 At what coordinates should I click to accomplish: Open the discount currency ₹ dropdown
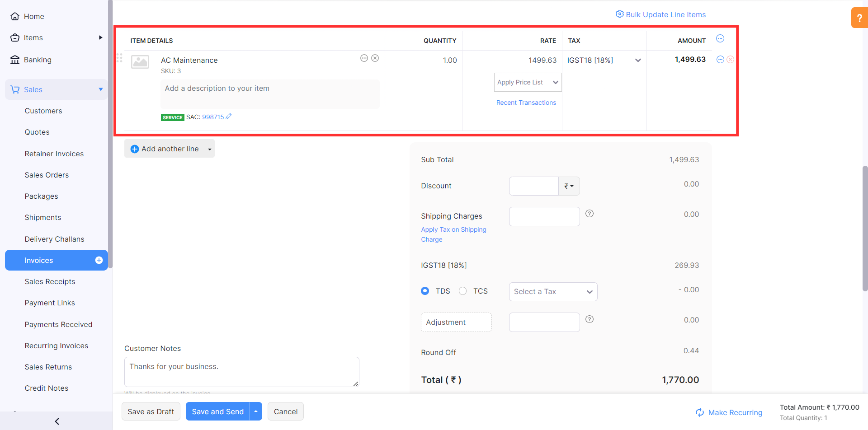[569, 186]
